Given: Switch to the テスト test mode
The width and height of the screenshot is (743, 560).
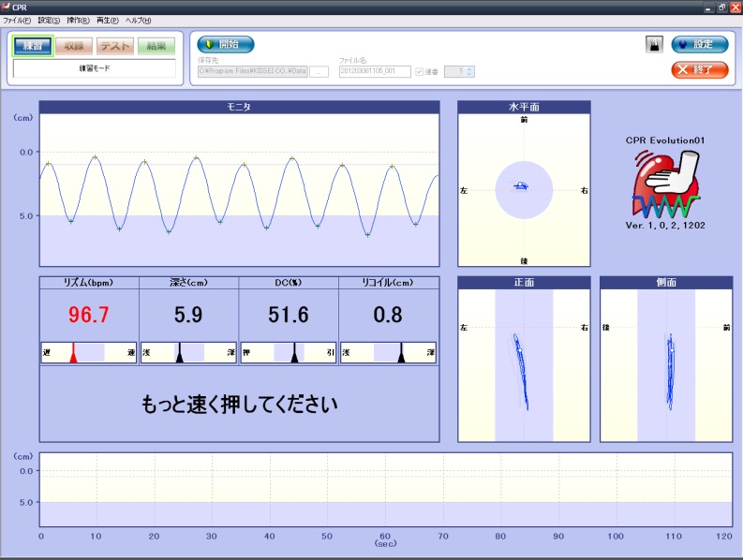Looking at the screenshot, I should (x=115, y=46).
